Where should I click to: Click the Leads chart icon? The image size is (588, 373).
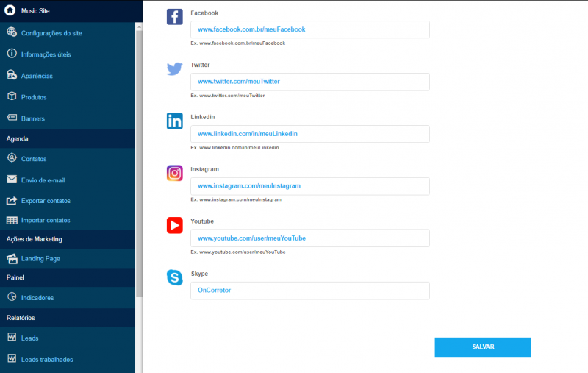point(12,338)
